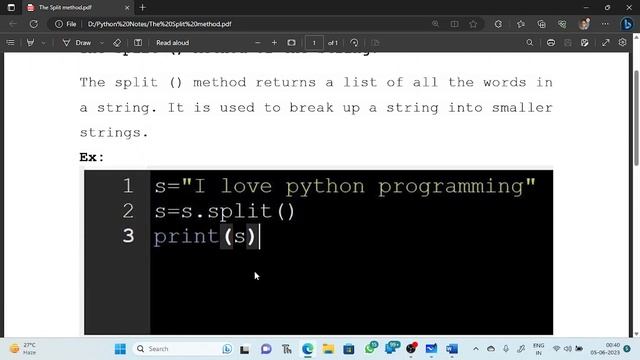The width and height of the screenshot is (640, 360).
Task: Select the Erase tool
Action: (x=117, y=42)
